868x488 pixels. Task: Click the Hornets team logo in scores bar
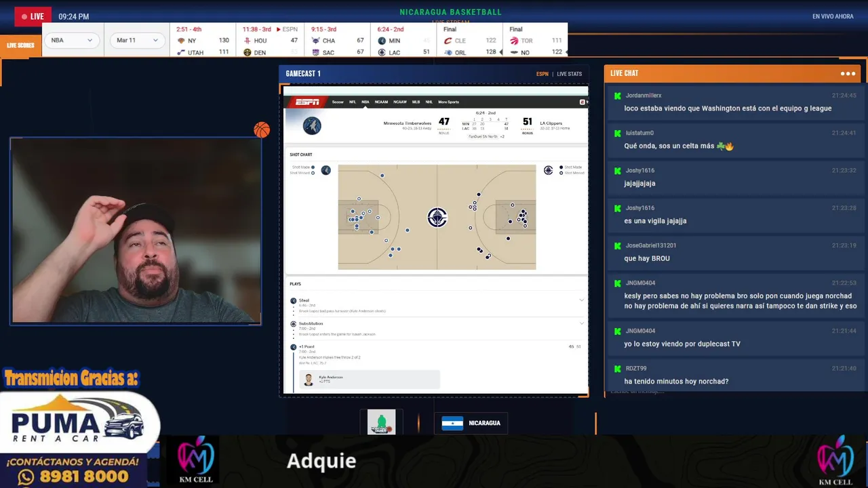[315, 41]
